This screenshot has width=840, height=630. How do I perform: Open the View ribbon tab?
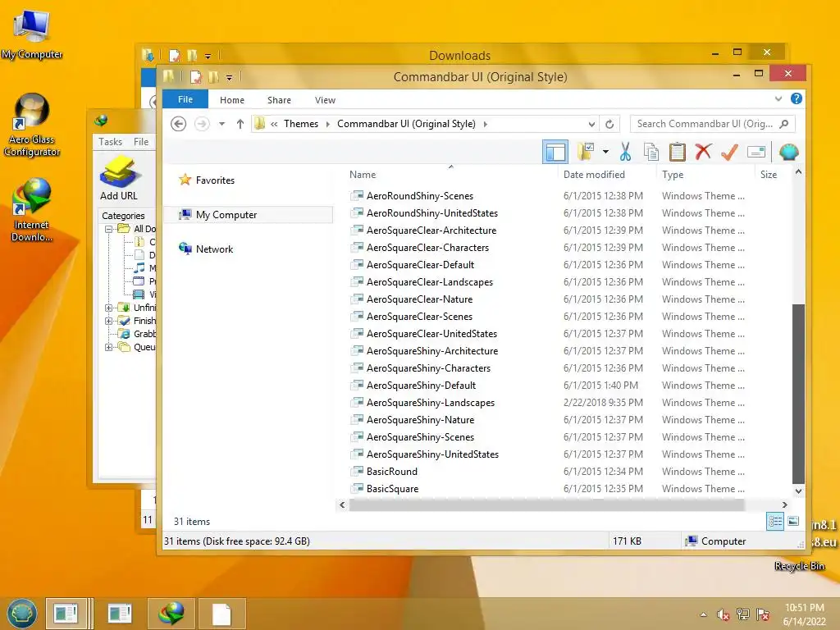pos(325,100)
